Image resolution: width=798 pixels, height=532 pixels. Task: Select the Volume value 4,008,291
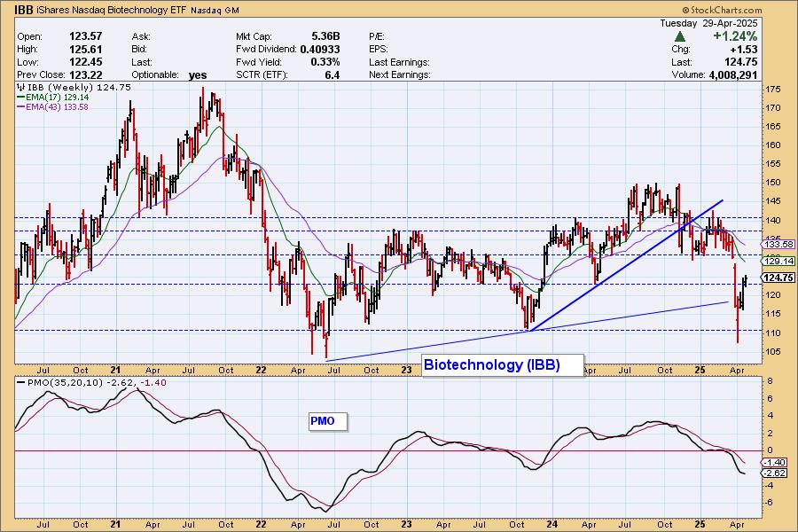tap(733, 74)
